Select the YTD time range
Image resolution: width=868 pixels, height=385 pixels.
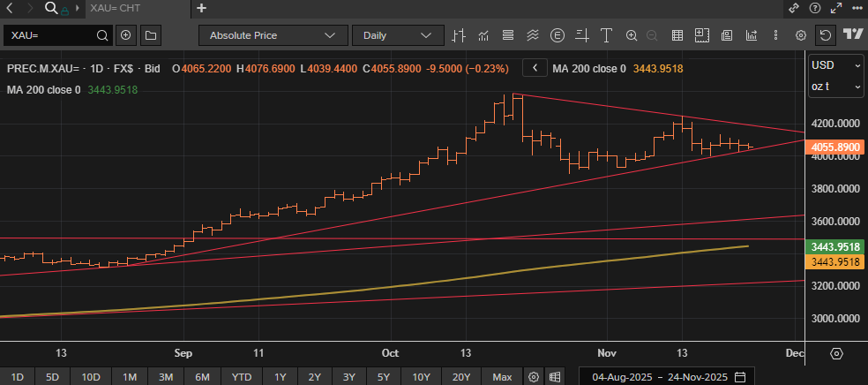[241, 377]
